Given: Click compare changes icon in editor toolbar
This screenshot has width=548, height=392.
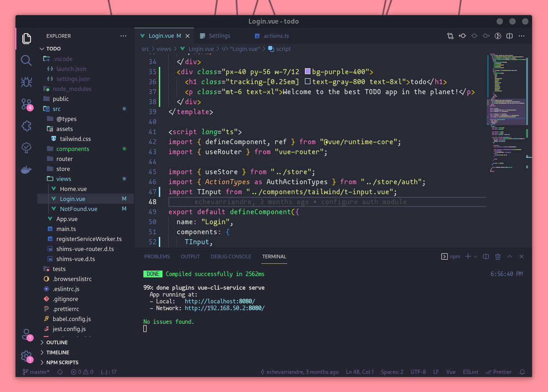Looking at the screenshot, I should coord(450,36).
